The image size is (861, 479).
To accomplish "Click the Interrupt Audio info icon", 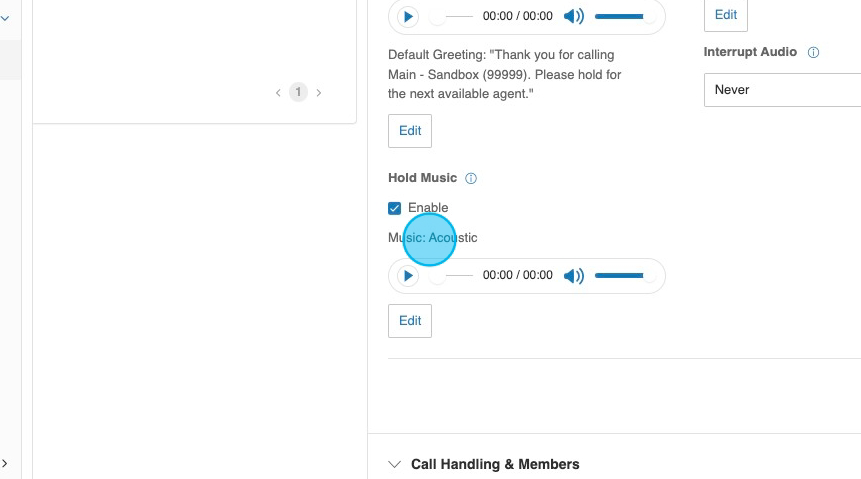I will tap(813, 53).
